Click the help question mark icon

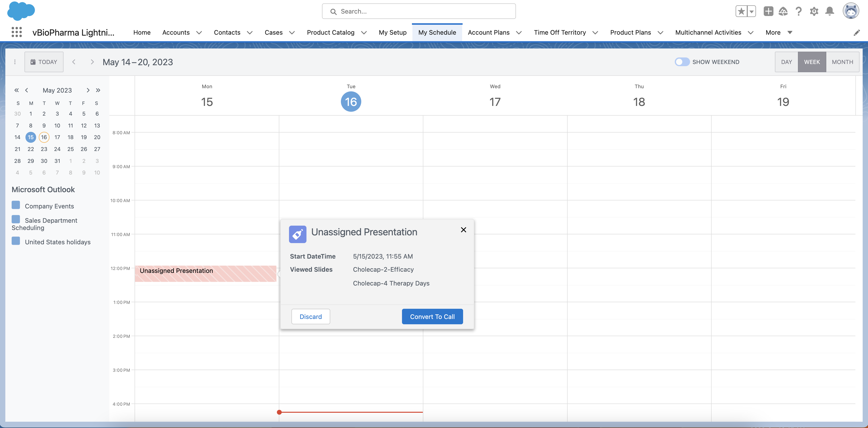(x=798, y=11)
